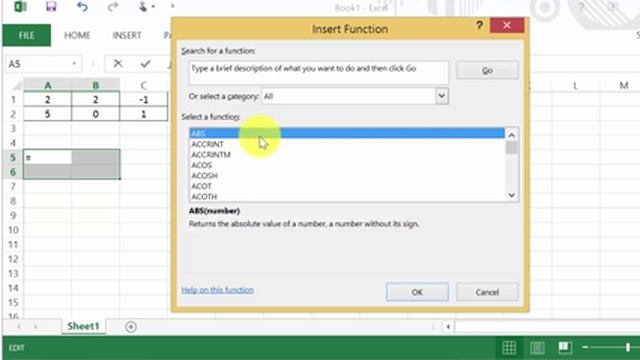Select row 10 header
Viewport: 640px width, 360px height.
13,230
